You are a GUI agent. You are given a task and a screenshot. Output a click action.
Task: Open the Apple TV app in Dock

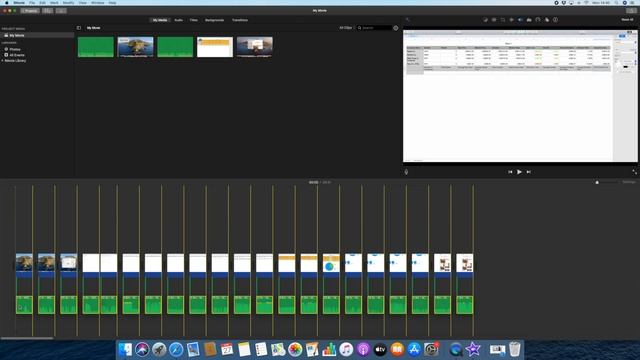(380, 349)
